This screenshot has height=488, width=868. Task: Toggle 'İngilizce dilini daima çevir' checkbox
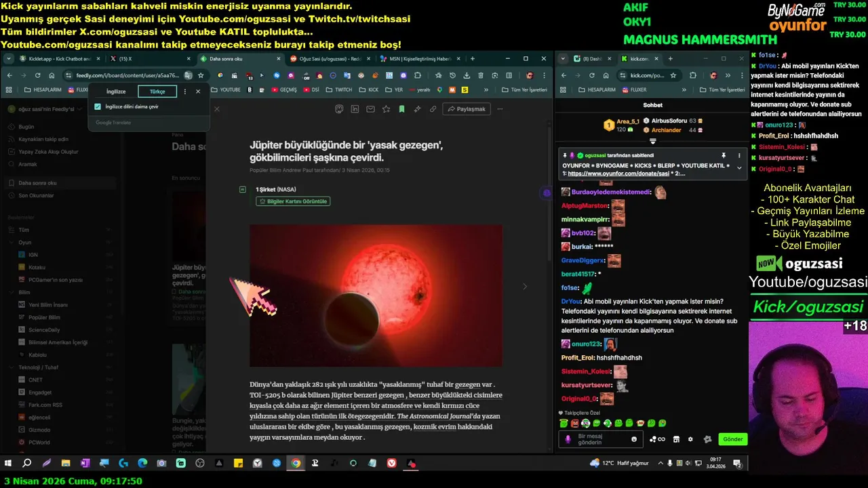point(98,106)
